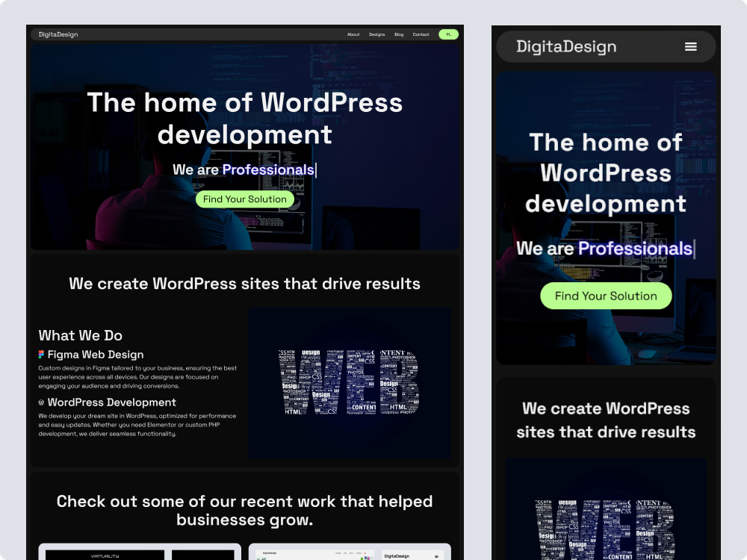The height and width of the screenshot is (560, 747).
Task: Select Contact in the desktop navigation bar
Action: [x=421, y=34]
